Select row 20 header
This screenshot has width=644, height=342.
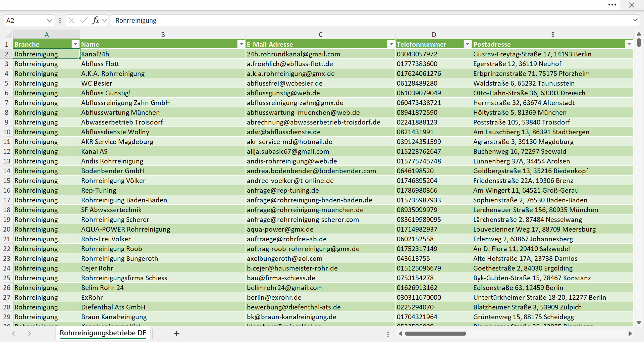[6, 229]
